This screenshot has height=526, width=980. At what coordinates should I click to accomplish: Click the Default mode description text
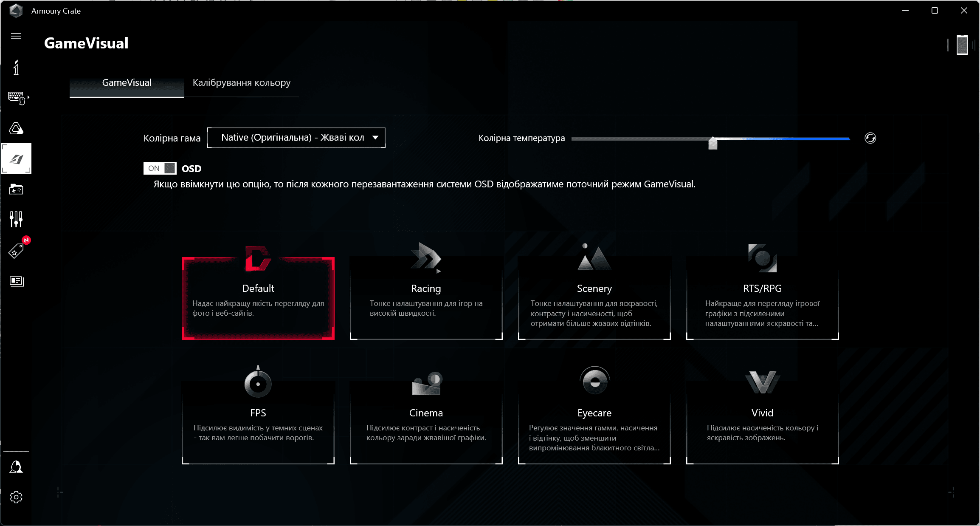coord(258,308)
